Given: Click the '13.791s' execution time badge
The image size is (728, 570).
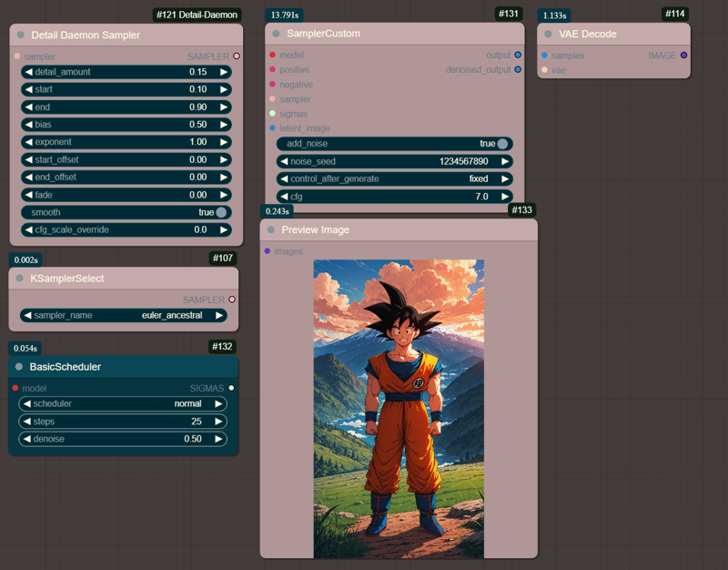Looking at the screenshot, I should point(285,15).
